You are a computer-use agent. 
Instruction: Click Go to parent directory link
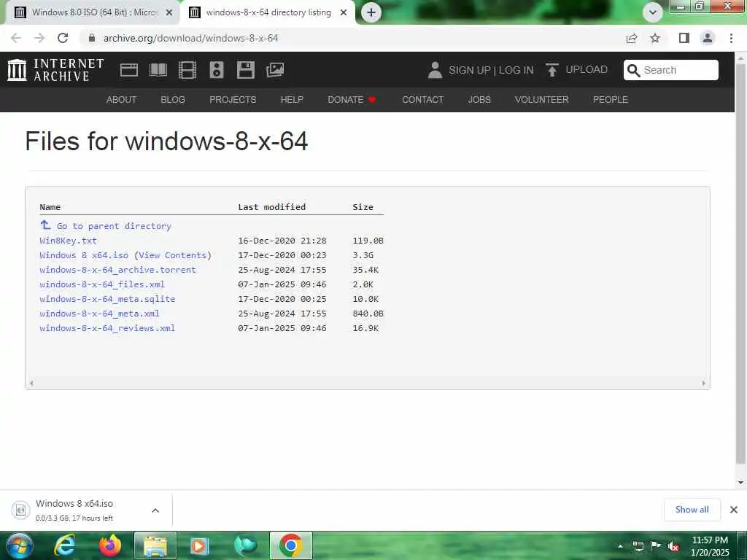coord(114,226)
